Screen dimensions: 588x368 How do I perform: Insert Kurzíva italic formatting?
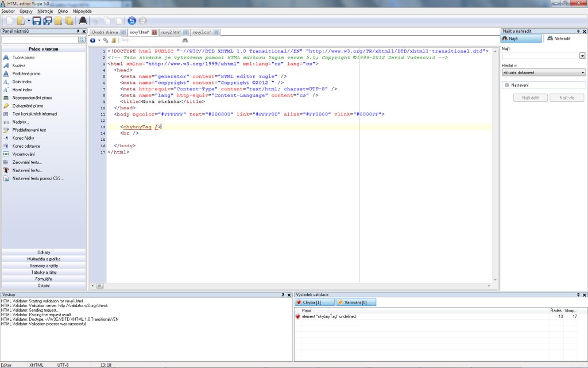pos(19,66)
